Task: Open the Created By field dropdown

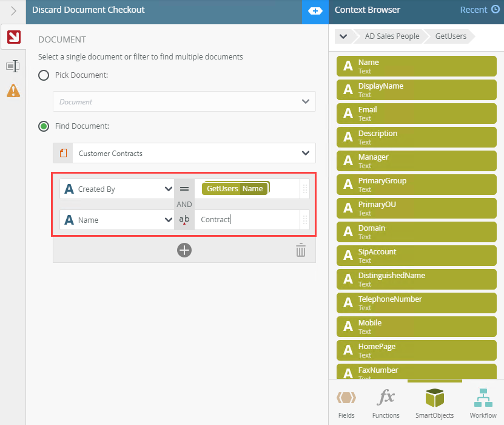Action: coord(169,189)
